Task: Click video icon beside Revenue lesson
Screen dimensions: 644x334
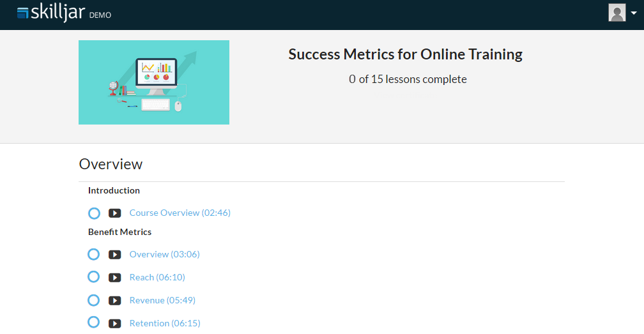Action: click(x=115, y=301)
